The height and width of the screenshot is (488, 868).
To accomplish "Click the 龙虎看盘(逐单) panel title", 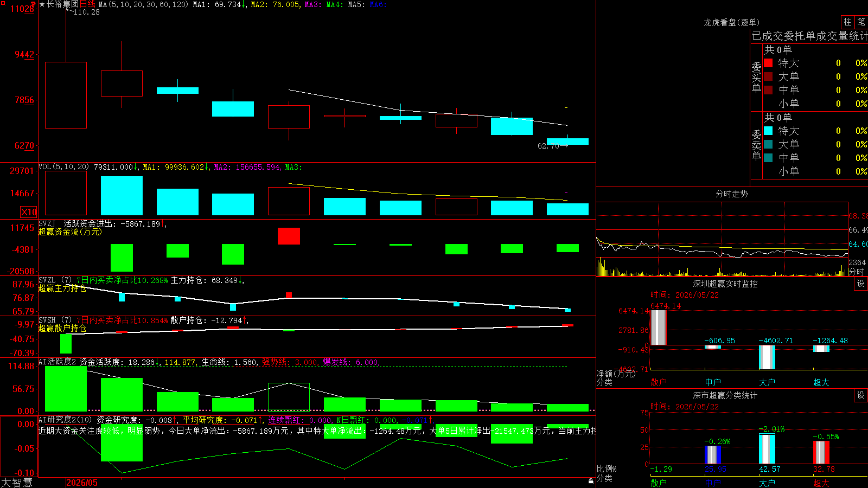I will pyautogui.click(x=731, y=22).
